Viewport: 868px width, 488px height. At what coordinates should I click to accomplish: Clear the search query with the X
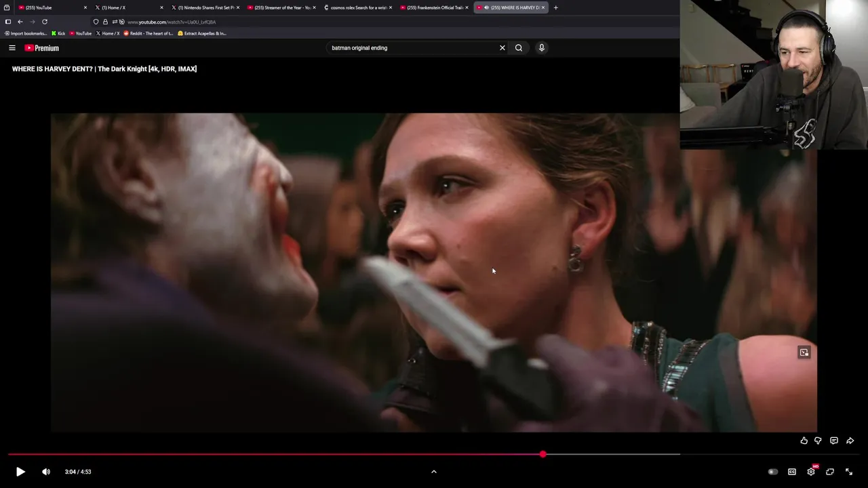coord(502,48)
